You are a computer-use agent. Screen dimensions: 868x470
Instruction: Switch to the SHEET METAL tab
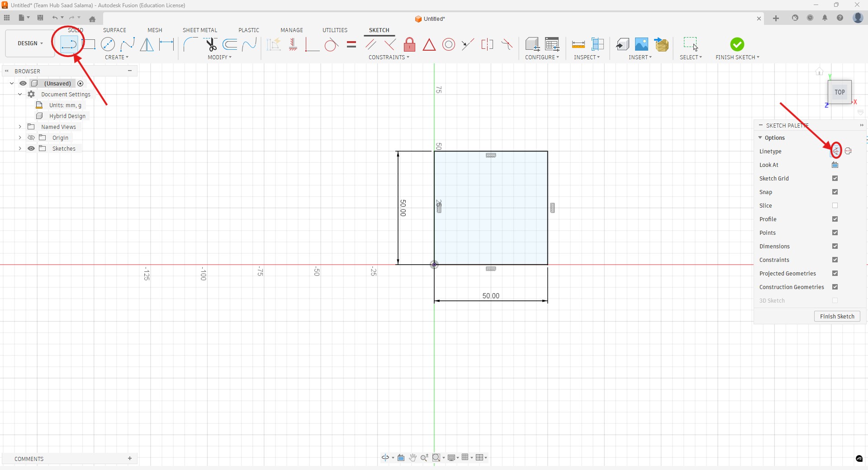[200, 30]
